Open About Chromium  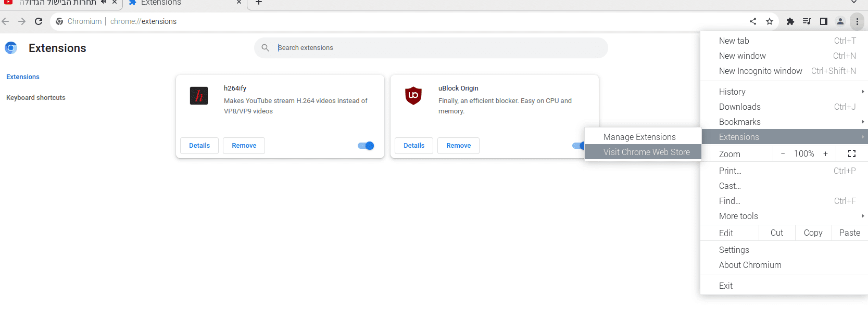click(785, 265)
